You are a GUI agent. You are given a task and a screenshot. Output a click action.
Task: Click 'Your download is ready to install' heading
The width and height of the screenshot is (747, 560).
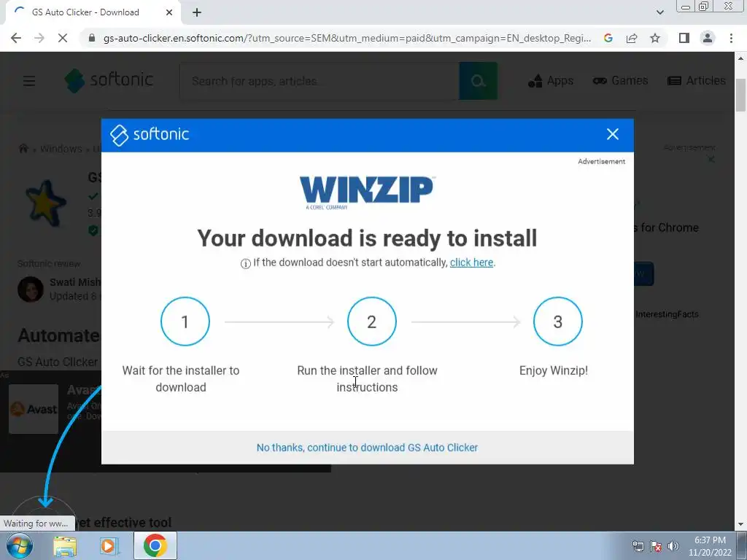[367, 238]
